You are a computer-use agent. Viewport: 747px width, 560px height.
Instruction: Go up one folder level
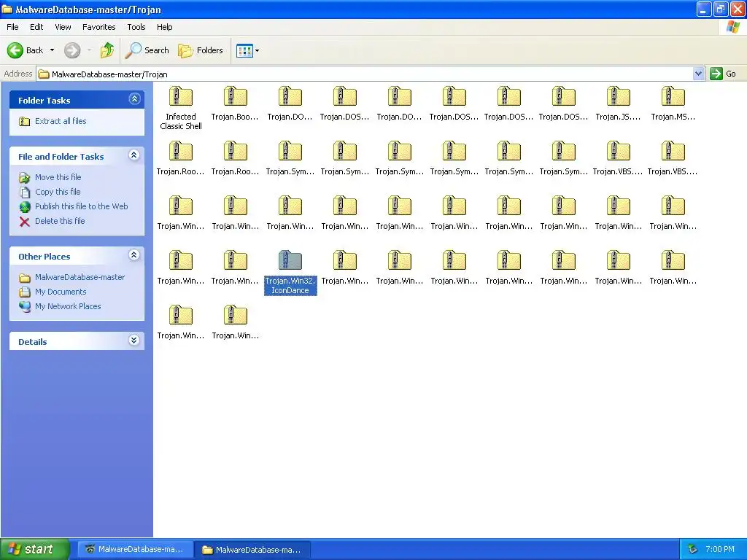pos(107,50)
